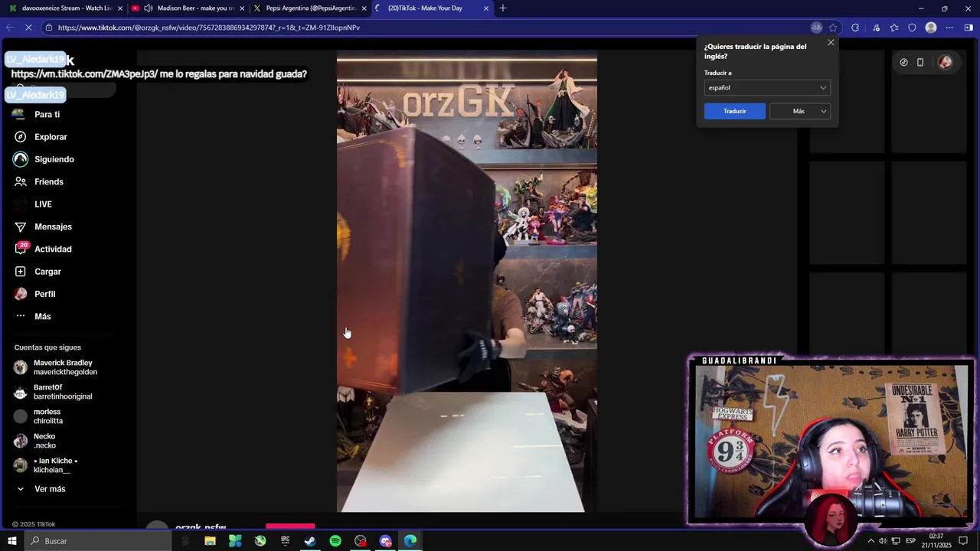Viewport: 980px width, 551px height.
Task: Open Para ti feed icon
Action: coord(18,114)
